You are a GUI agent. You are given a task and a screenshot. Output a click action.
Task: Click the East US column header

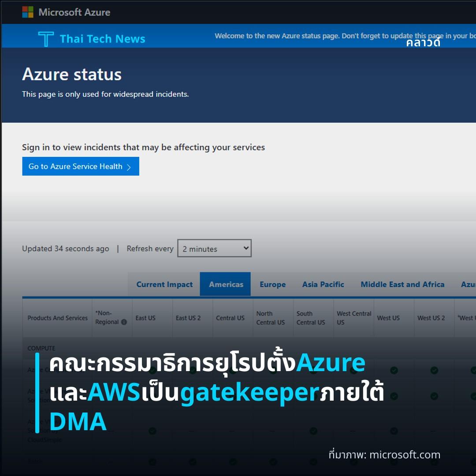coord(152,318)
